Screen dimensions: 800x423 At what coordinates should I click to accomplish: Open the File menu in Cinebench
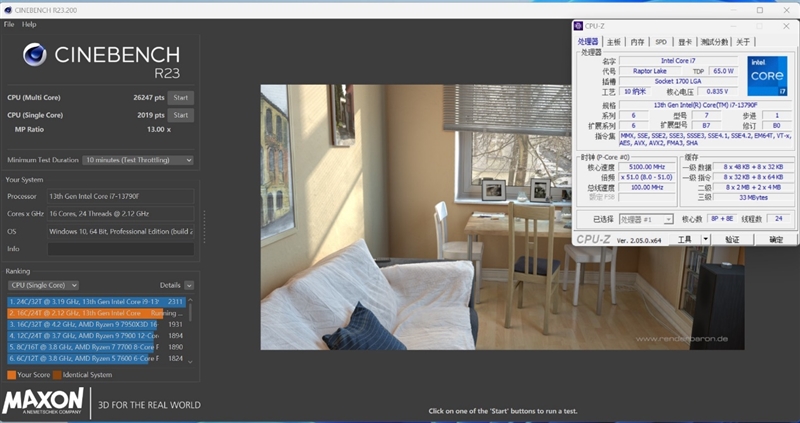9,24
